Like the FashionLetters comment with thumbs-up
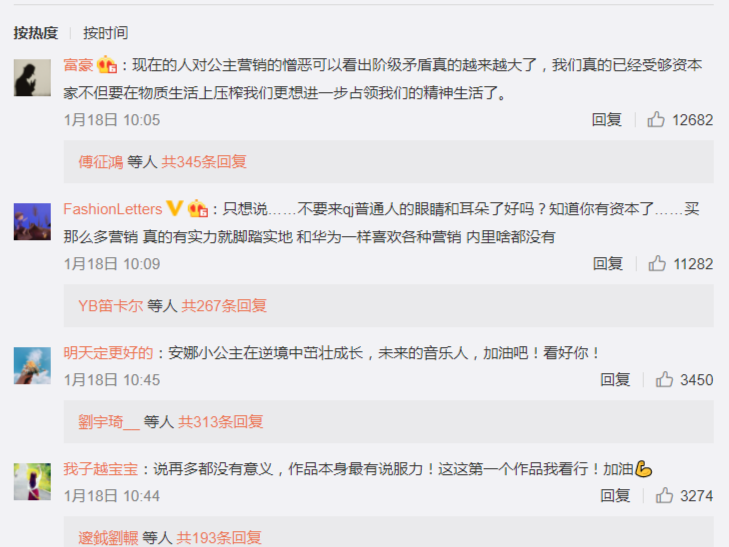729x547 pixels. tap(657, 264)
